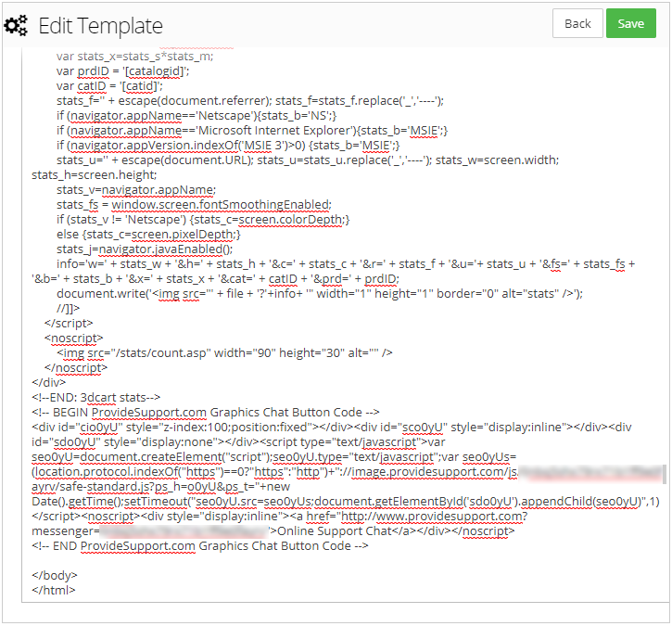Click the line "var prdID = '[catalogid]';"
This screenshot has width=672, height=626.
[123, 71]
